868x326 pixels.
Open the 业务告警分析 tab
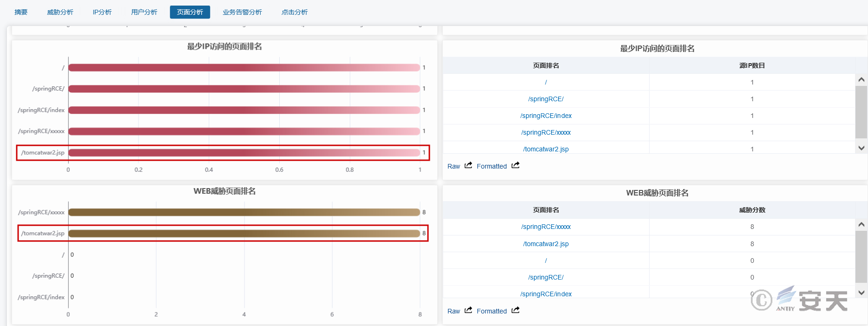tap(242, 12)
